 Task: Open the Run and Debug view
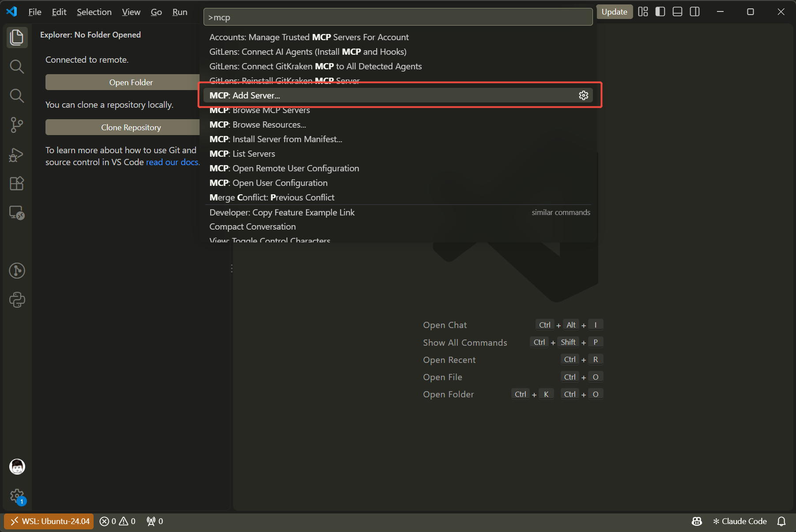pos(17,155)
